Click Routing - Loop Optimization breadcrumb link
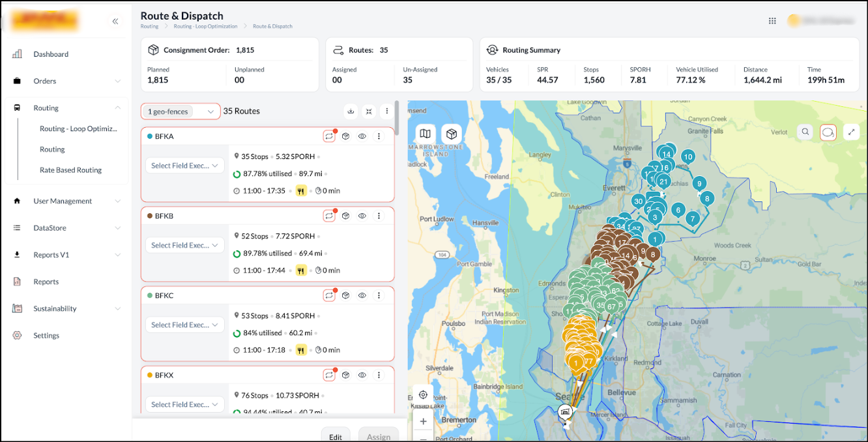The height and width of the screenshot is (442, 868). pos(204,27)
